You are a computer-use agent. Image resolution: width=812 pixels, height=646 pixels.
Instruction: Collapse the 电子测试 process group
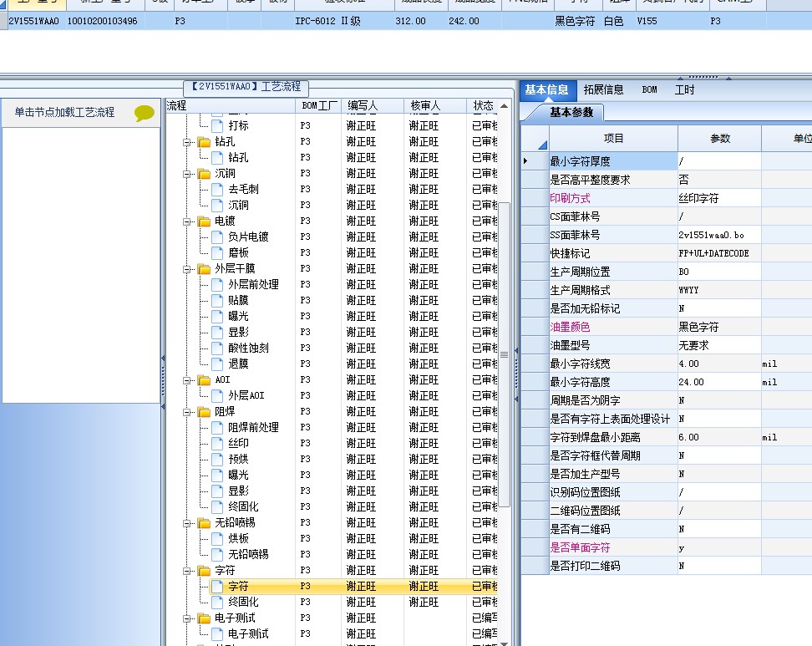[x=187, y=618]
